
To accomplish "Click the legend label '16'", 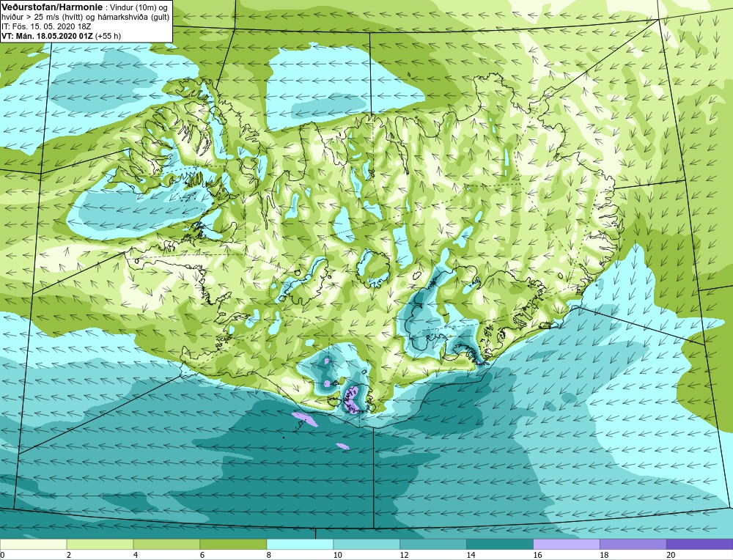I will 537,555.
